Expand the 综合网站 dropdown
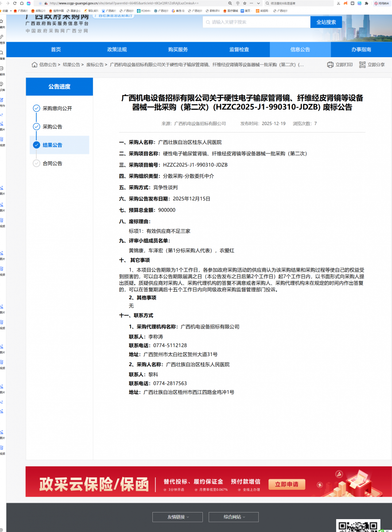This screenshot has height=532, width=392. 233,517
